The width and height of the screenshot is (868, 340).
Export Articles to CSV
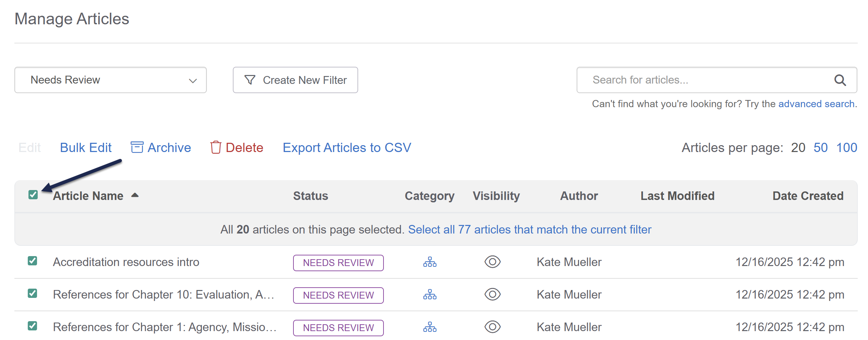[347, 148]
